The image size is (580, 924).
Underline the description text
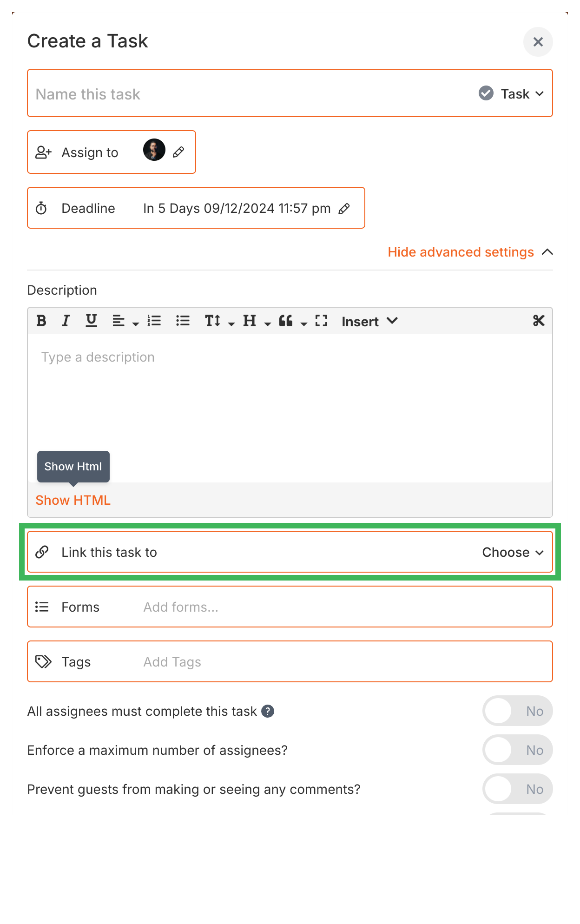[x=91, y=321]
